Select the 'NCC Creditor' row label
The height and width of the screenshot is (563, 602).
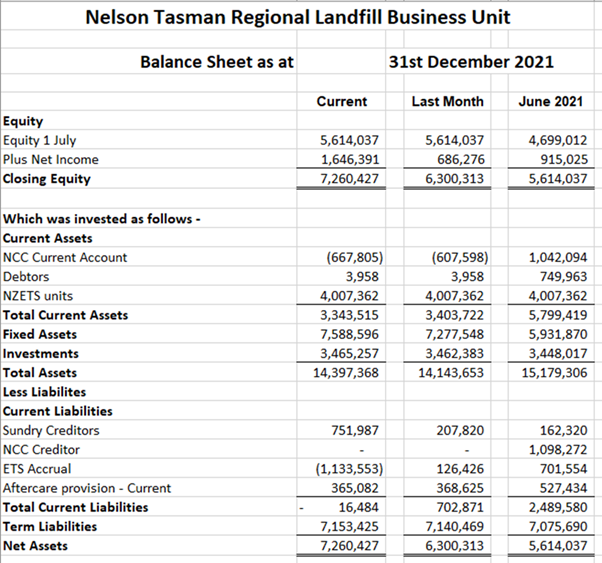[41, 449]
